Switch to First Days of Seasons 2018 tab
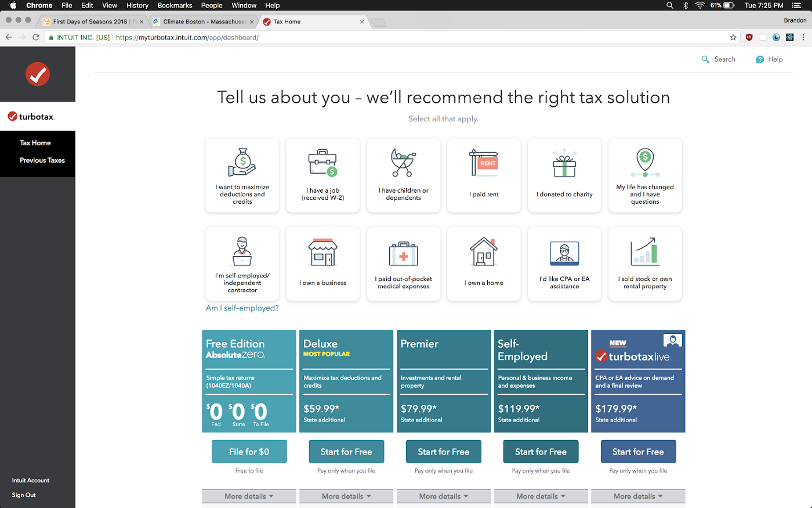The width and height of the screenshot is (812, 508). 93,21
